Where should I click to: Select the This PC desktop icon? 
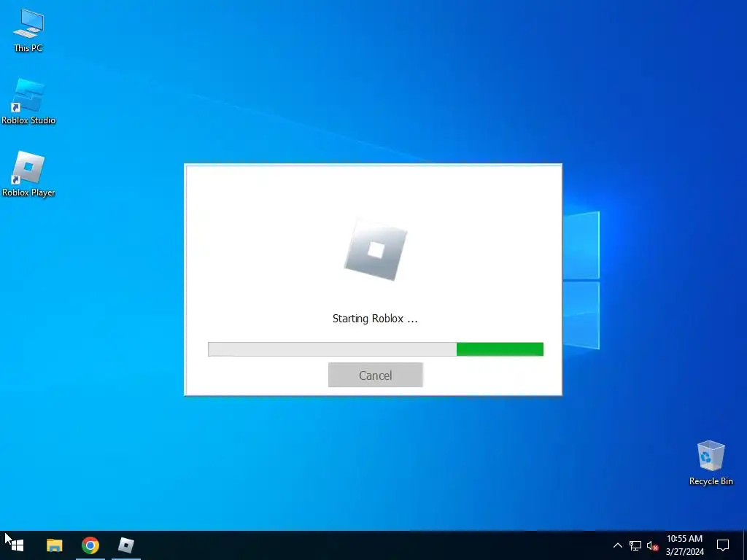(x=28, y=31)
